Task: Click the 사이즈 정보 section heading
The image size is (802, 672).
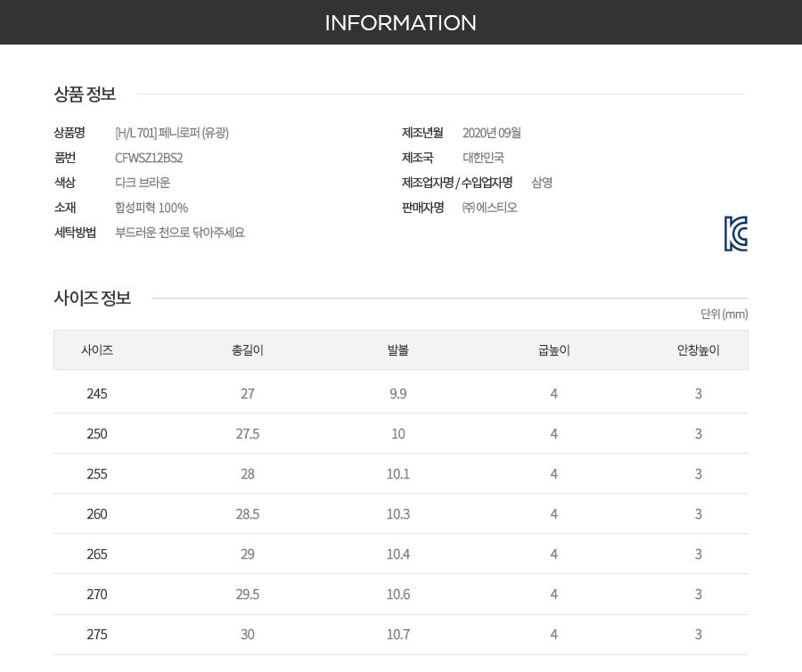Action: click(x=93, y=298)
